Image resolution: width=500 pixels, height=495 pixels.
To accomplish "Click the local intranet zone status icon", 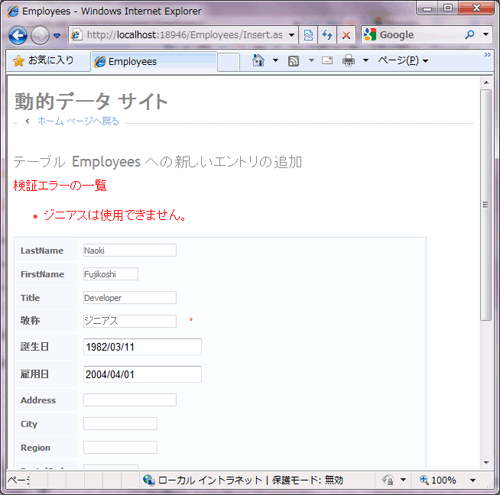I will tap(149, 480).
